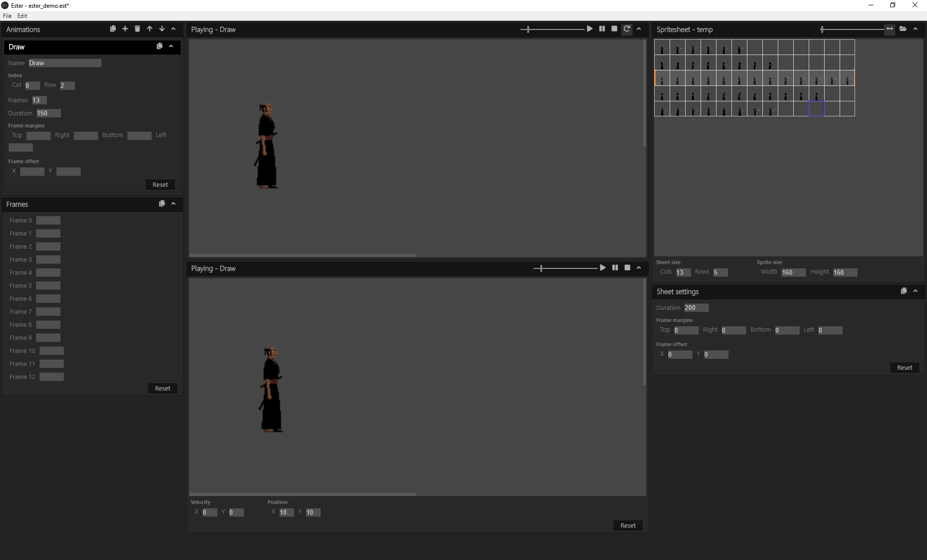This screenshot has width=927, height=560.
Task: Delete the selected animation with trash icon
Action: 138,29
